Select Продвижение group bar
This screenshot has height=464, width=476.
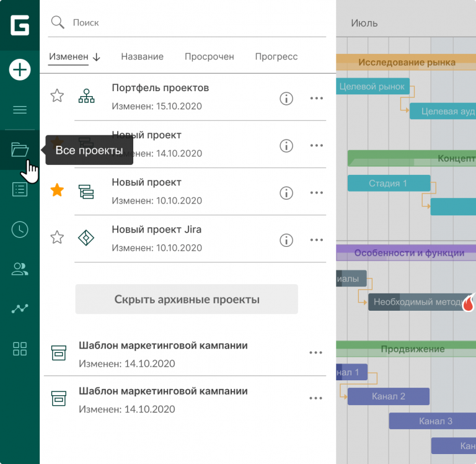(x=406, y=349)
